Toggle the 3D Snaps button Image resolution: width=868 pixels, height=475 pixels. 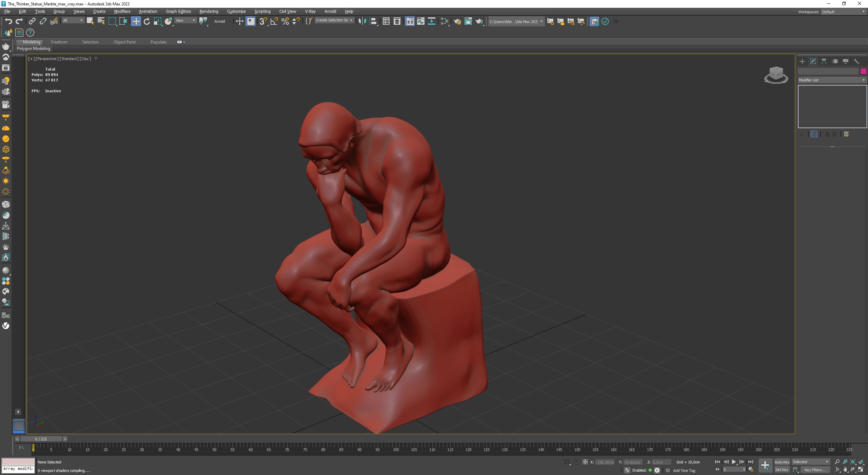click(263, 21)
